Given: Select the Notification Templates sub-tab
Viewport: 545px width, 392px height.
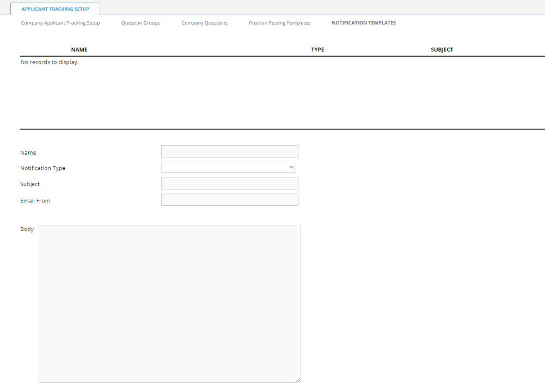Looking at the screenshot, I should click(x=364, y=23).
